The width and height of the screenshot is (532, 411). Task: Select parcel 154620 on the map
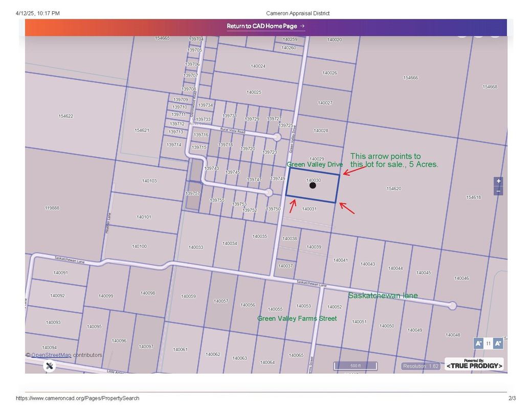click(x=394, y=189)
